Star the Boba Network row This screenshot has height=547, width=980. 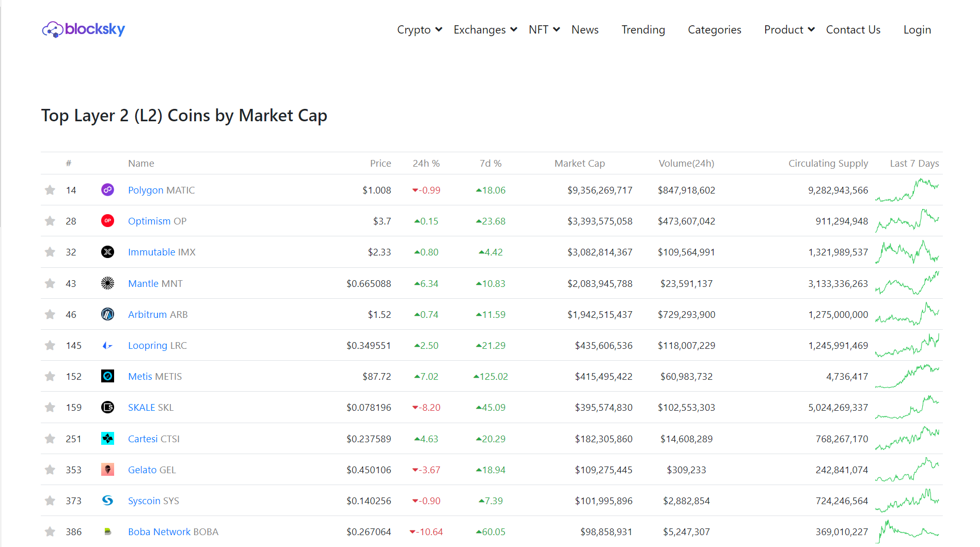pyautogui.click(x=50, y=532)
